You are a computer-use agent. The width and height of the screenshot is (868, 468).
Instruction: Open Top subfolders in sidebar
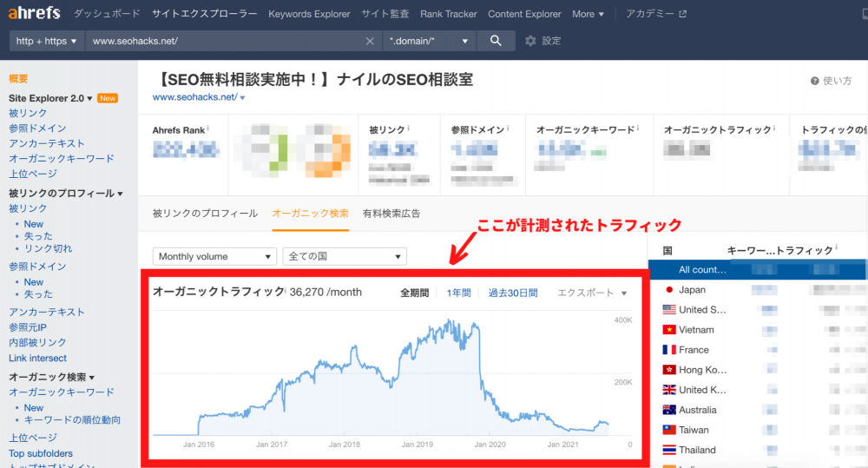tap(41, 453)
